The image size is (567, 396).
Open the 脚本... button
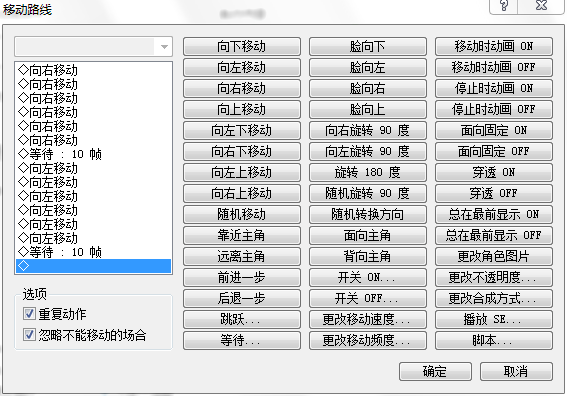coord(494,340)
